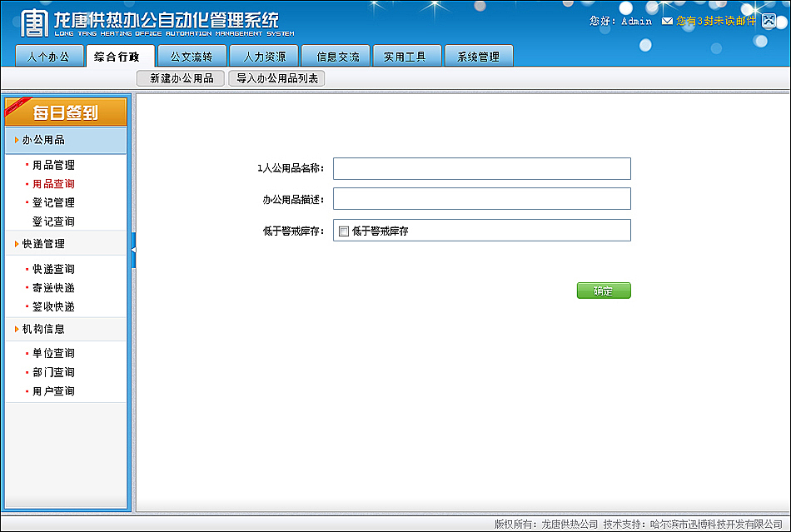The image size is (791, 532).
Task: Click the 新建办公用品 button
Action: 179,77
